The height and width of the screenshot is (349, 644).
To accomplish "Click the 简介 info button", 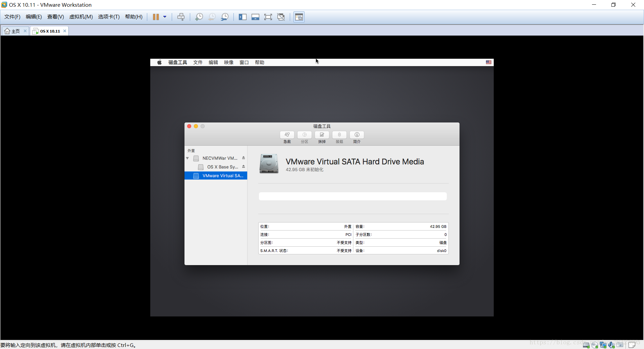I will pos(357,135).
